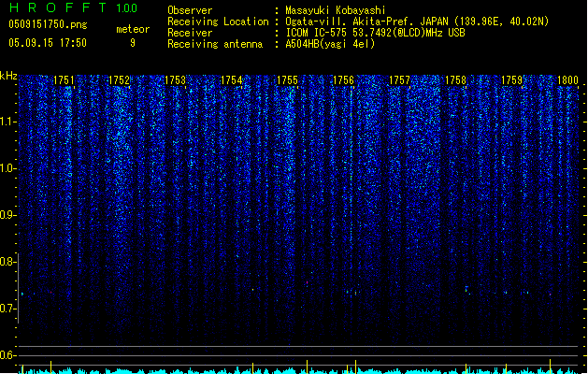Click the 1752 time marker

pos(120,80)
